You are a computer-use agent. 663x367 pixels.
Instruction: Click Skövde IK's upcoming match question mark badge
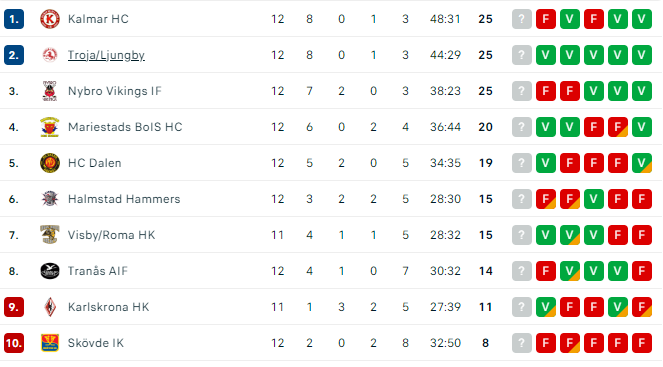click(x=522, y=343)
